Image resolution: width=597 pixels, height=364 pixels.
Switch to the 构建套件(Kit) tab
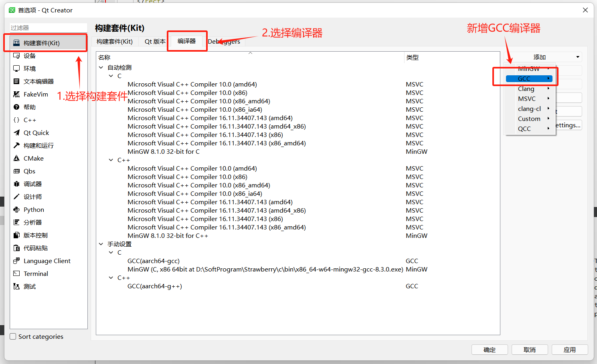click(x=115, y=41)
